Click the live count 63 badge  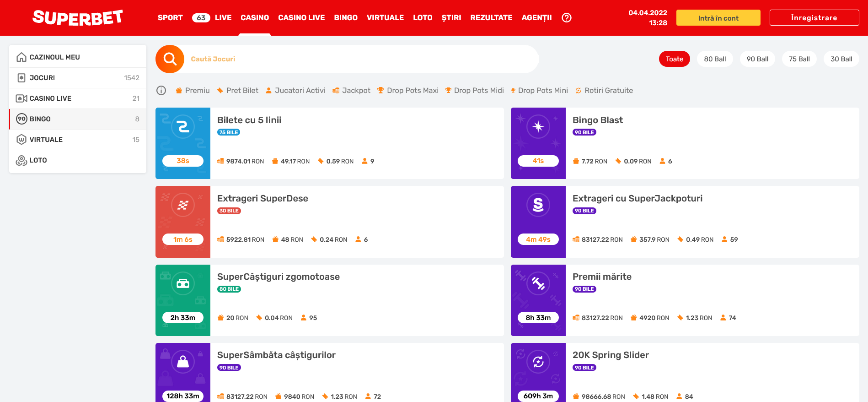click(x=201, y=18)
